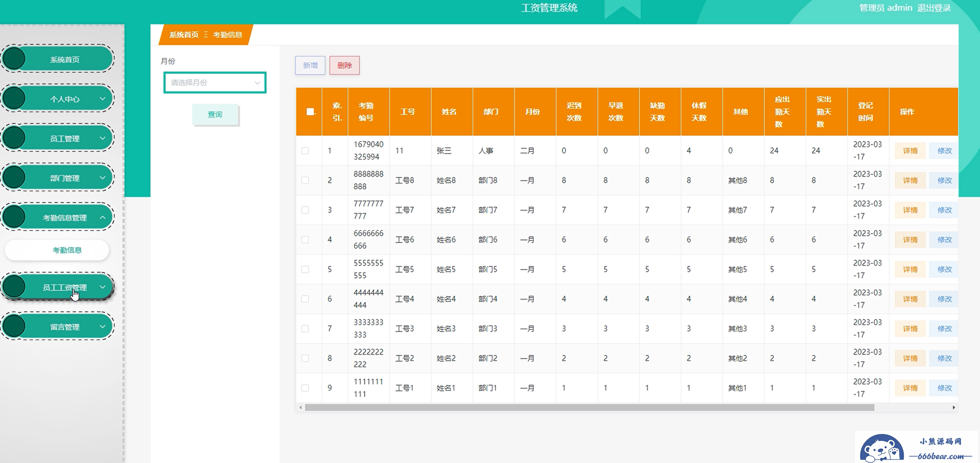Log out via 退出登录 link
The width and height of the screenshot is (980, 463).
click(934, 8)
